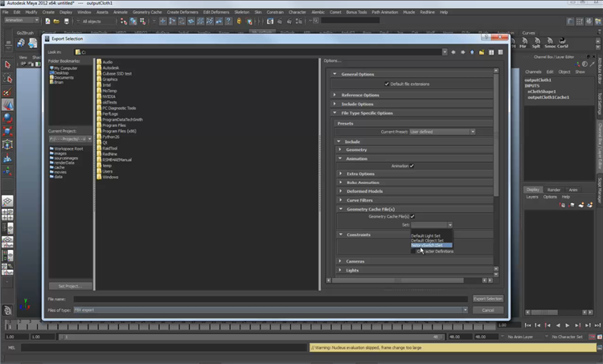The image size is (603, 364).
Task: Open the Create Deformers menu
Action: pyautogui.click(x=183, y=12)
